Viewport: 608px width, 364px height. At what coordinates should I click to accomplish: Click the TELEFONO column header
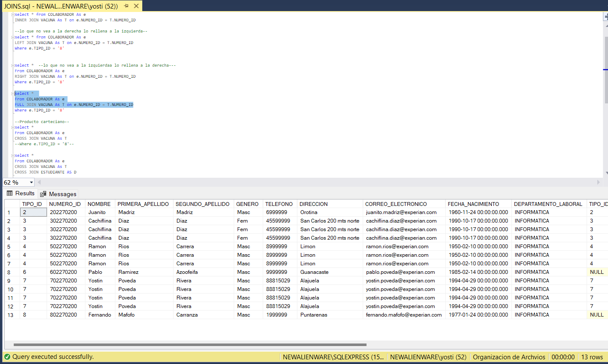(279, 204)
